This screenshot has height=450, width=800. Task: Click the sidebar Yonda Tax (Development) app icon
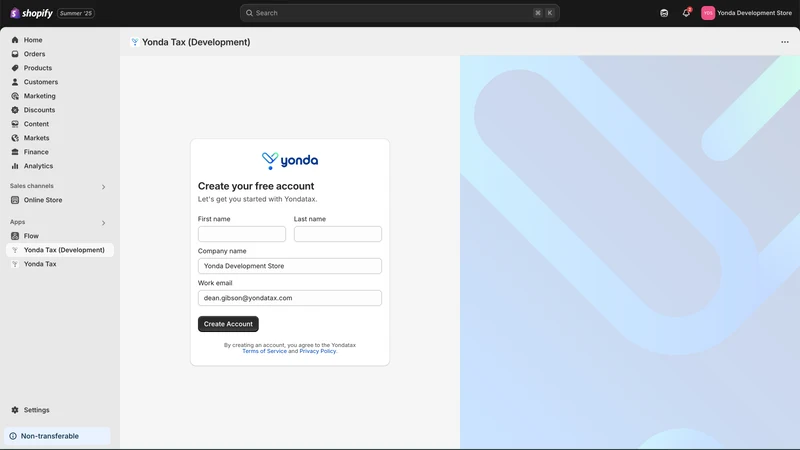click(15, 250)
